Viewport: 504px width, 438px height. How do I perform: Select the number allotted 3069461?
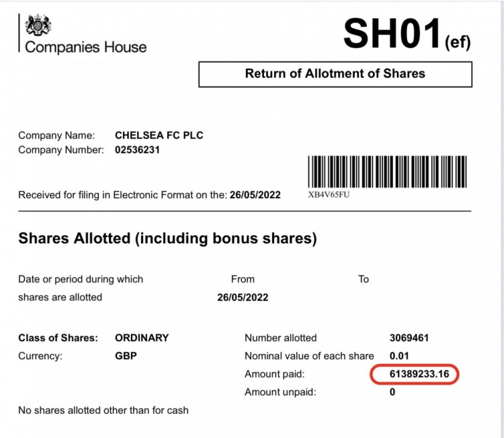point(409,338)
